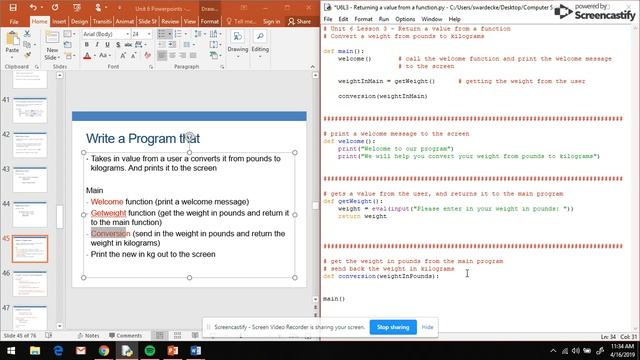
Task: Select slide 46 thumbnail
Action: click(30, 283)
